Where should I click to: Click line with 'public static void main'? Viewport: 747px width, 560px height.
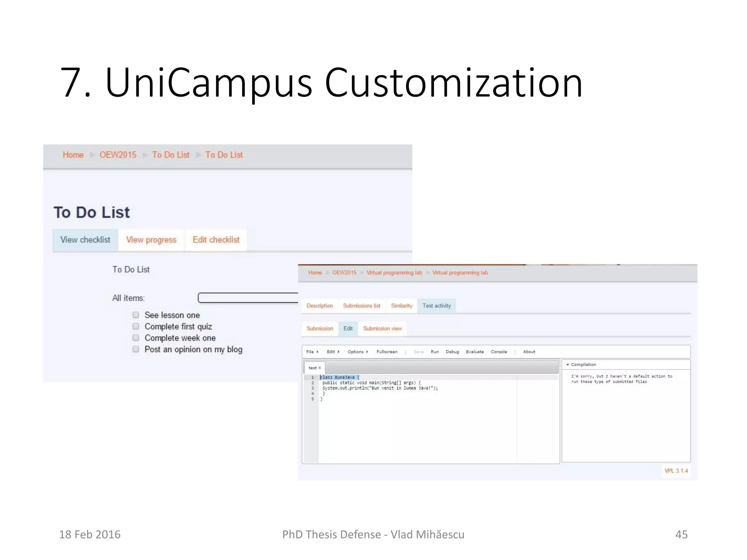pos(371,383)
